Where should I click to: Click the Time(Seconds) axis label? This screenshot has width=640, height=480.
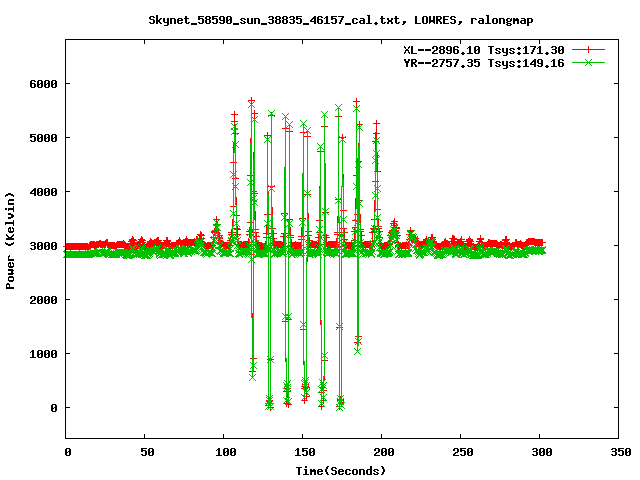pyautogui.click(x=340, y=471)
